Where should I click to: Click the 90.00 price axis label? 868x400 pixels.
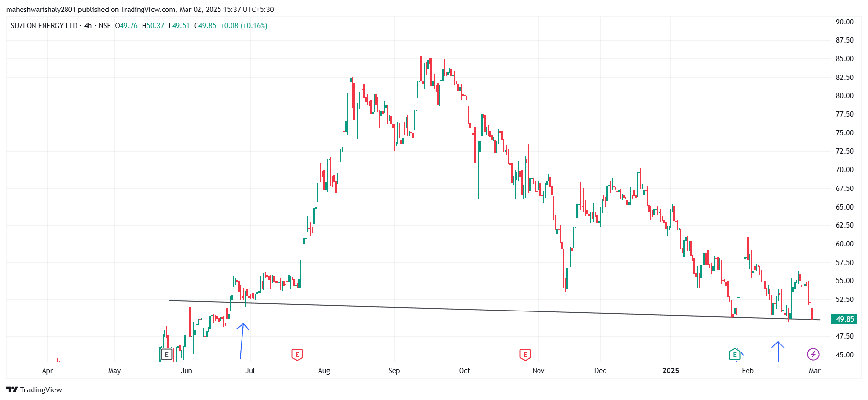coord(845,22)
